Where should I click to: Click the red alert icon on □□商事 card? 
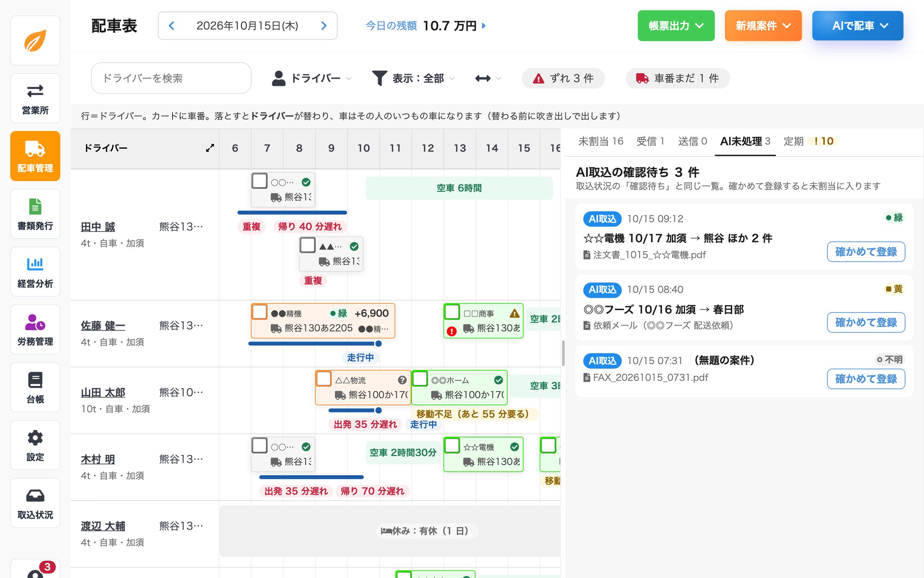(452, 331)
